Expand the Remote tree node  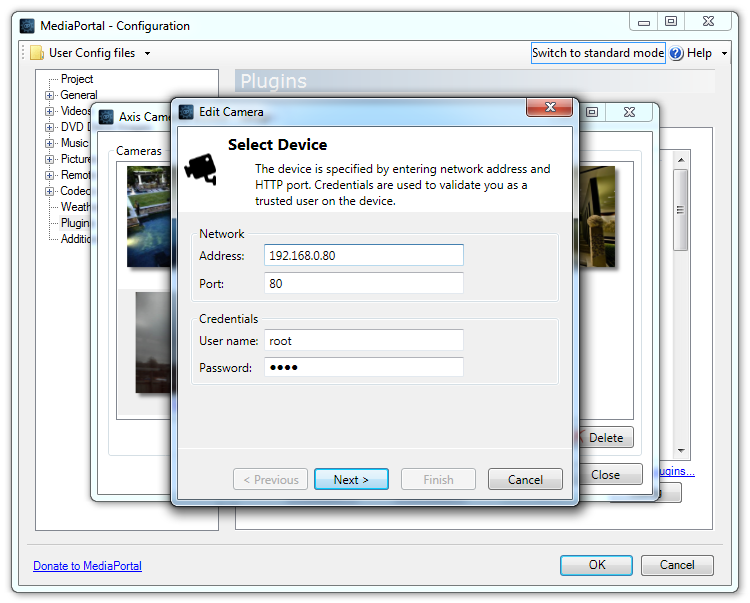pos(49,175)
